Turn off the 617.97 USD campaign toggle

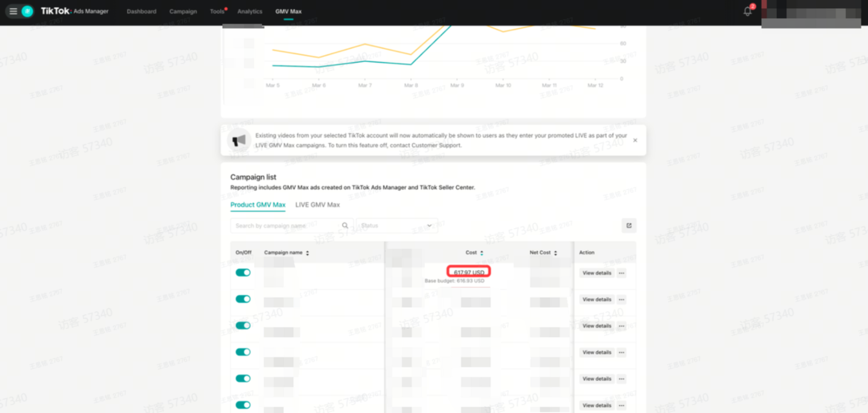(x=243, y=273)
